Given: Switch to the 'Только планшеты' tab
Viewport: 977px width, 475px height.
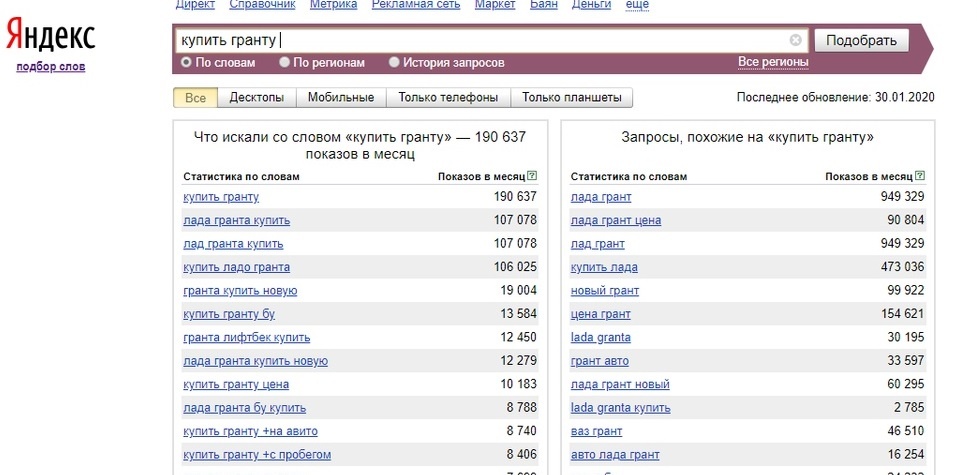Looking at the screenshot, I should pos(571,98).
